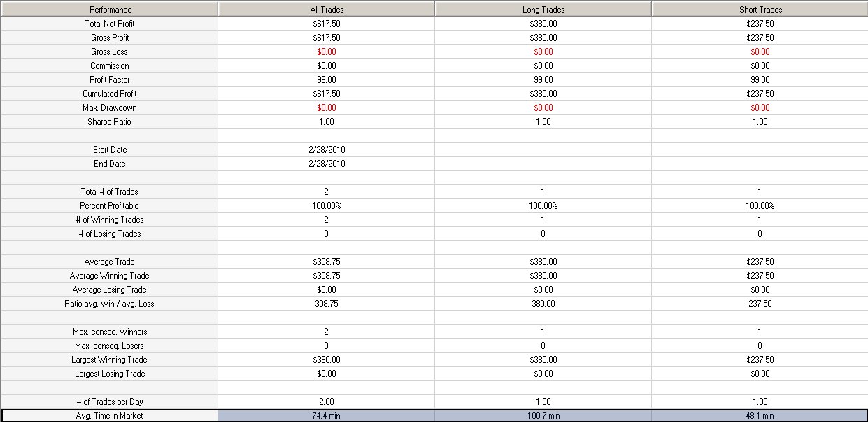Select the Commission row label
The image size is (868, 422).
110,66
